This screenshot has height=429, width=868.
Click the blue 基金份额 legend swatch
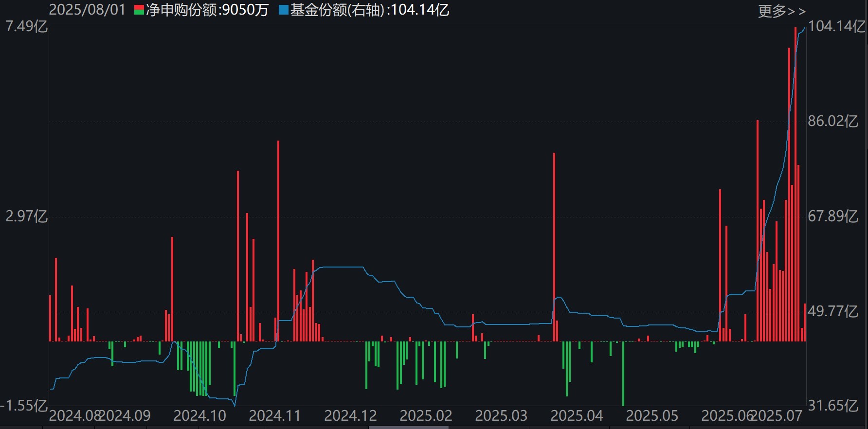pyautogui.click(x=283, y=10)
